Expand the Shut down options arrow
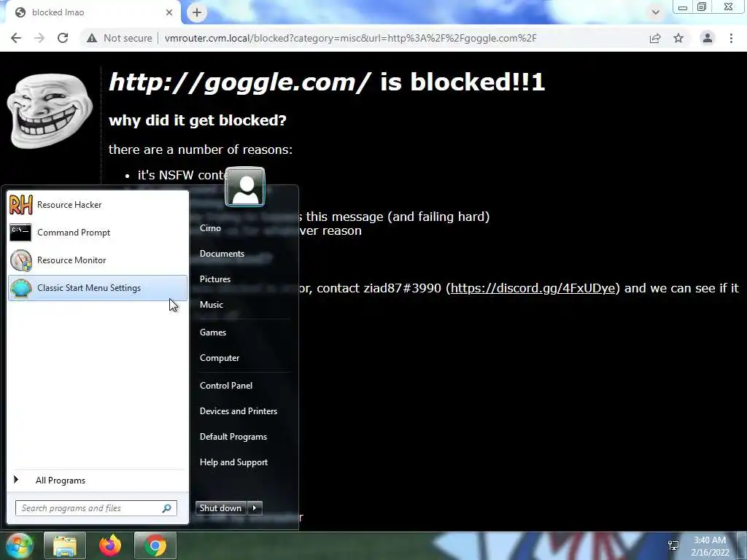 point(255,508)
